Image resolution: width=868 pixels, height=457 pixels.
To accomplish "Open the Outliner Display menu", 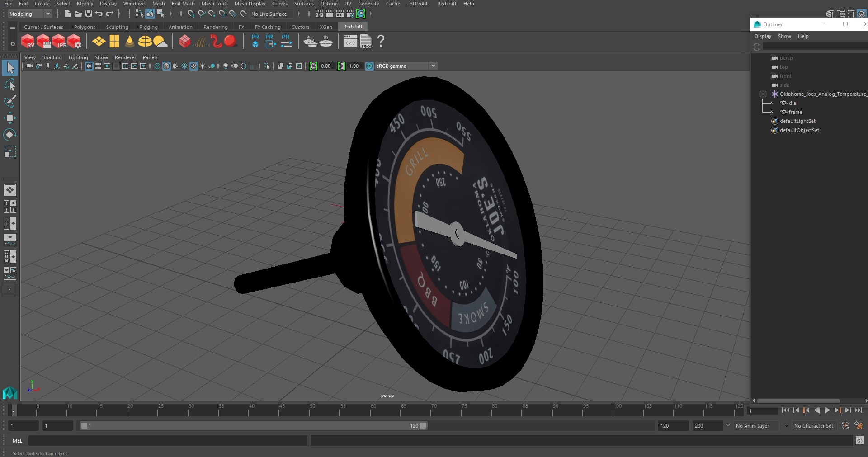I will tap(763, 36).
